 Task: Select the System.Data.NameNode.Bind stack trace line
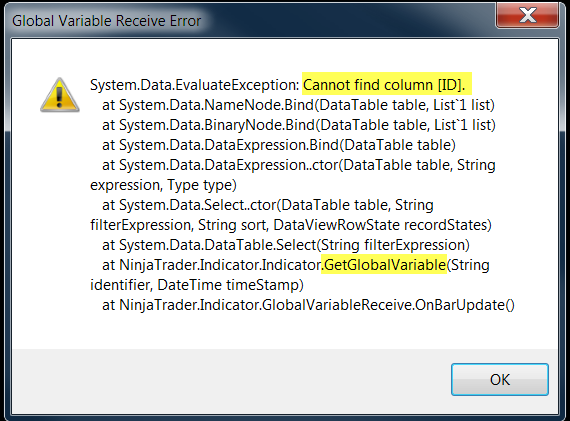(298, 105)
